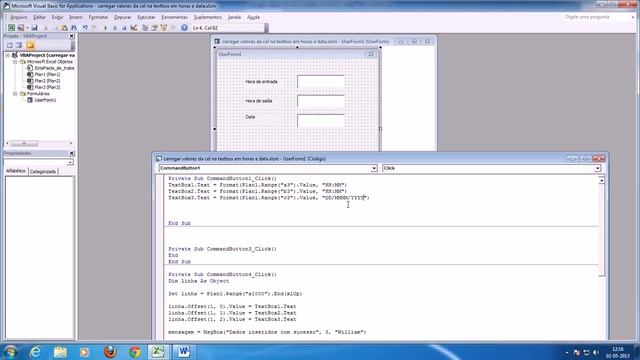
Task: Open the Inserir menu
Action: tap(76, 17)
